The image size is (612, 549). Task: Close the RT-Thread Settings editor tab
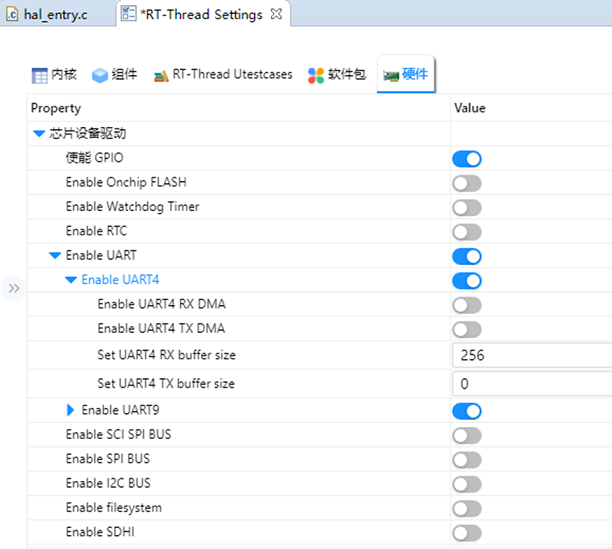pyautogui.click(x=276, y=14)
